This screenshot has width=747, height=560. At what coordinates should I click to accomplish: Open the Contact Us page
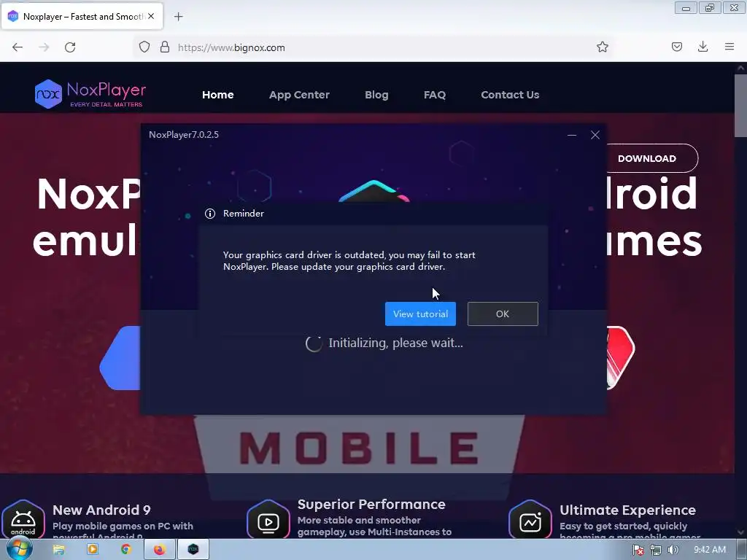pyautogui.click(x=510, y=95)
